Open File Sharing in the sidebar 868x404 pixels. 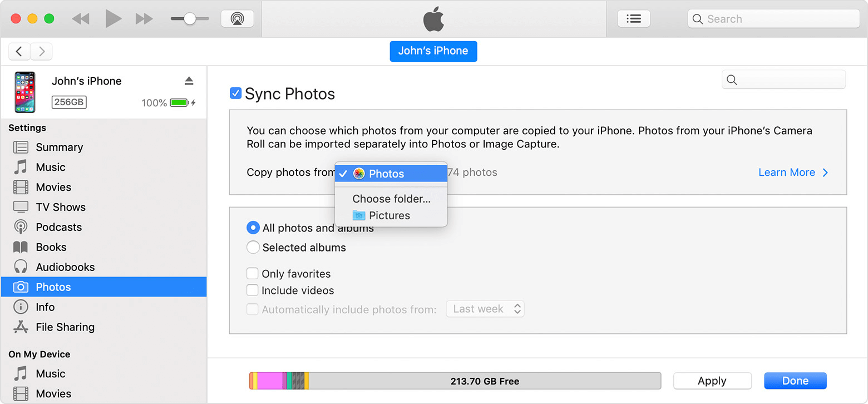[x=65, y=327]
